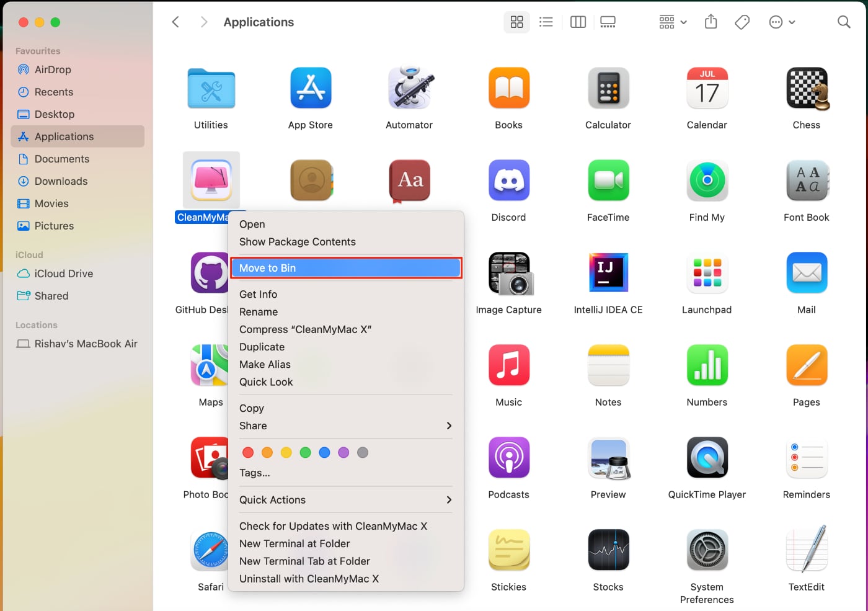
Task: Select the Reminders app icon
Action: pyautogui.click(x=807, y=458)
